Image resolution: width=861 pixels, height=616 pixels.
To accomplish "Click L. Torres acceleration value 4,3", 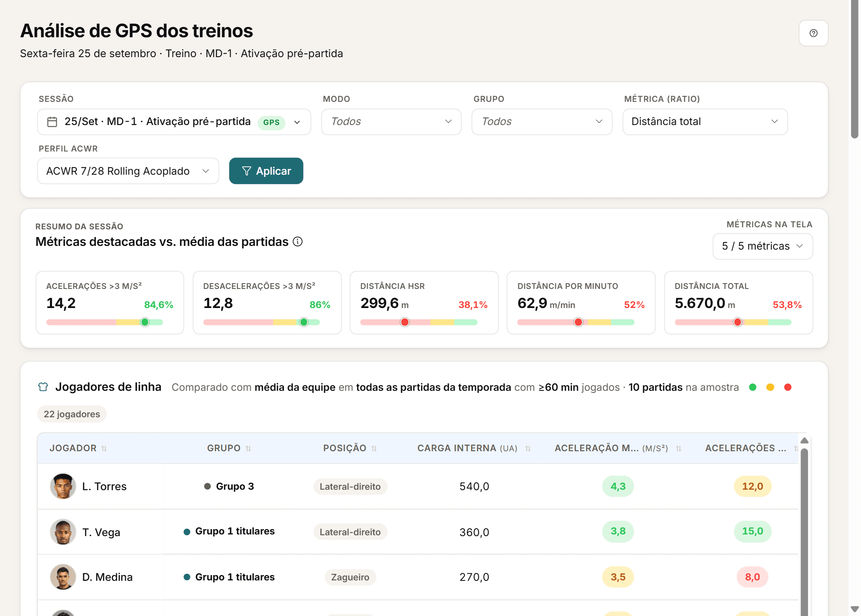I will (618, 486).
